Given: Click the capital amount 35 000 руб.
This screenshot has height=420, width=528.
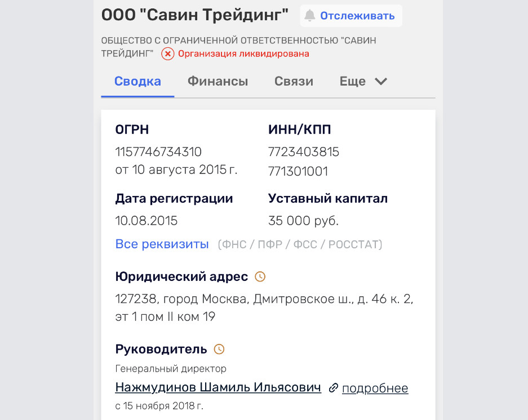Looking at the screenshot, I should [303, 221].
